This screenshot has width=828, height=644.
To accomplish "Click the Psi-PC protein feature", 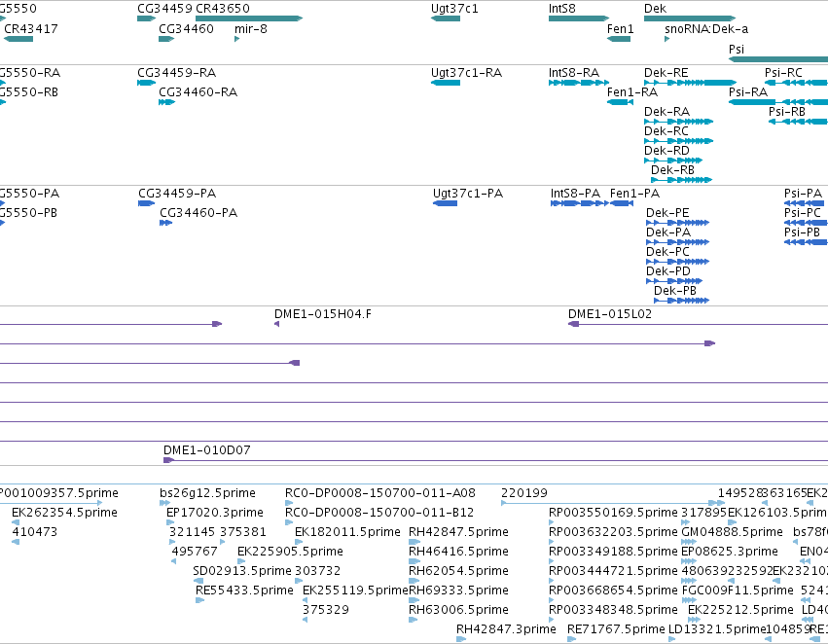I will pyautogui.click(x=806, y=223).
